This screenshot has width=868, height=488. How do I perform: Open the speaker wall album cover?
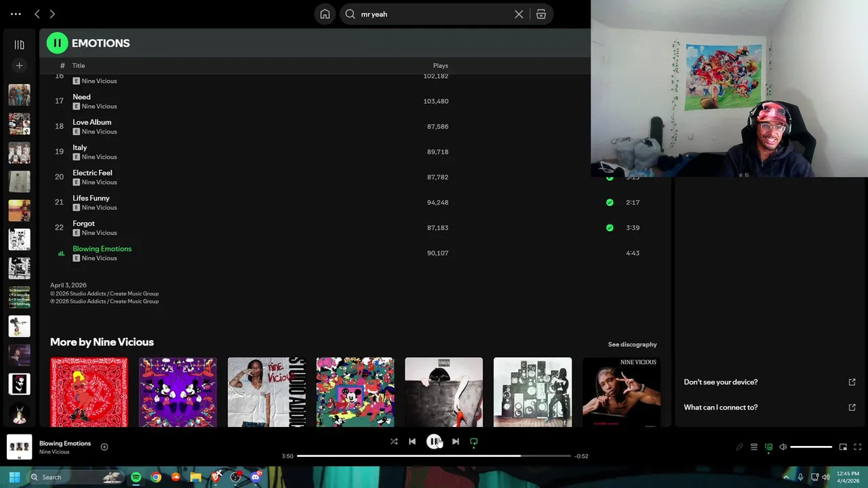532,392
